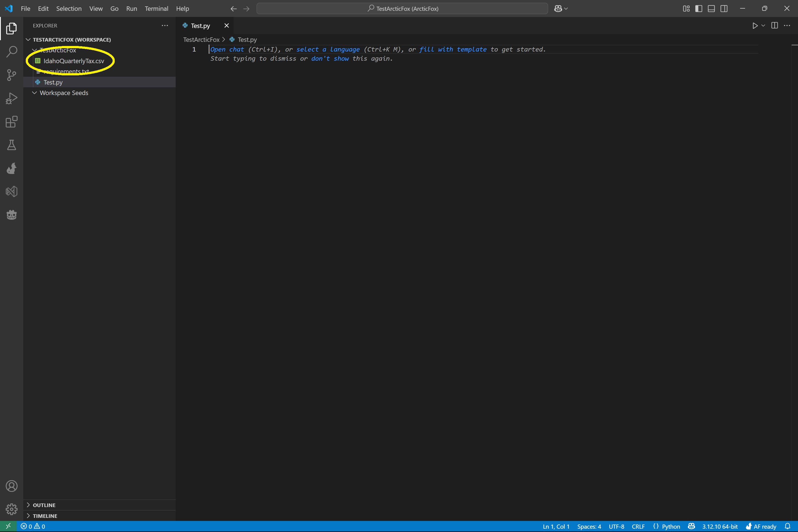Viewport: 798px width, 532px height.
Task: Change indentation via Spaces: 4
Action: click(x=589, y=526)
